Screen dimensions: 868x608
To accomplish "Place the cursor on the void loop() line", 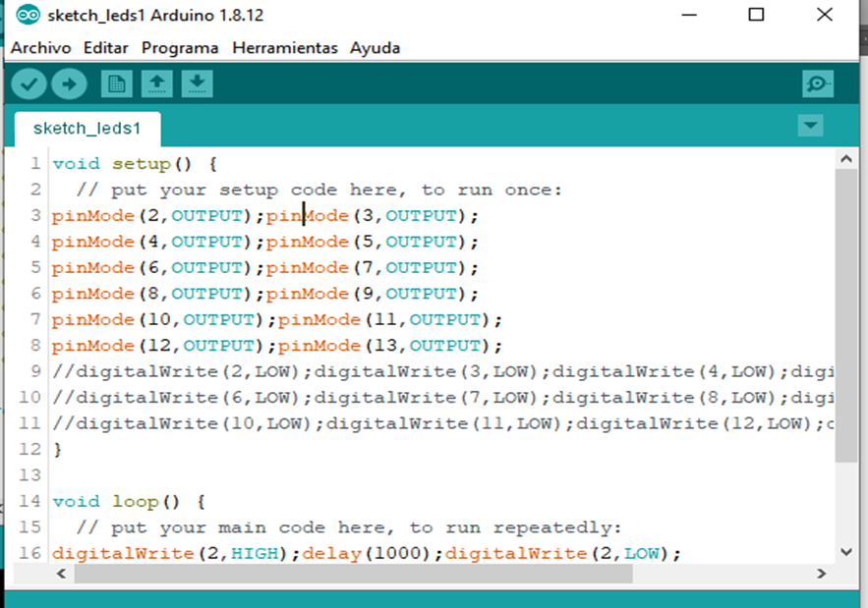I will 128,502.
